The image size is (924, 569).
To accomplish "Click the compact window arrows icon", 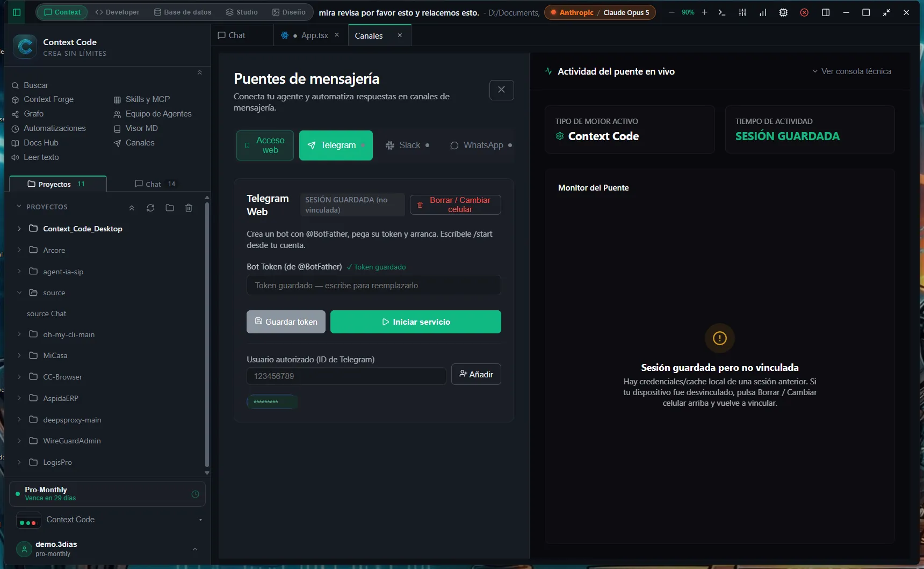I will click(886, 12).
